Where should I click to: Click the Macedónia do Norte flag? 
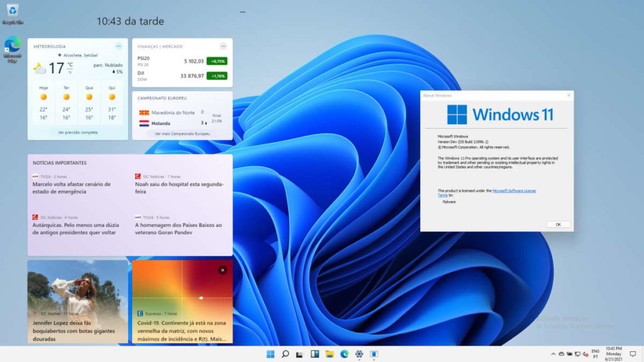coord(144,112)
